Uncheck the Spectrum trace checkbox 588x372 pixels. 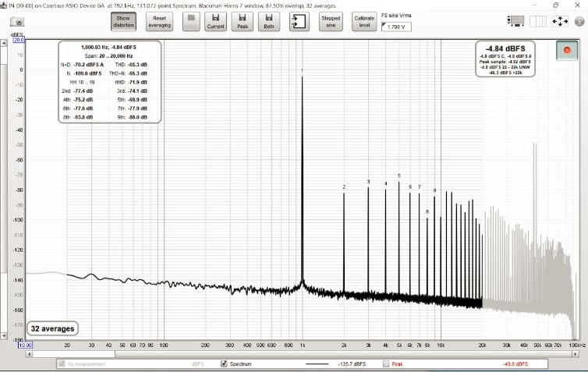(x=225, y=363)
